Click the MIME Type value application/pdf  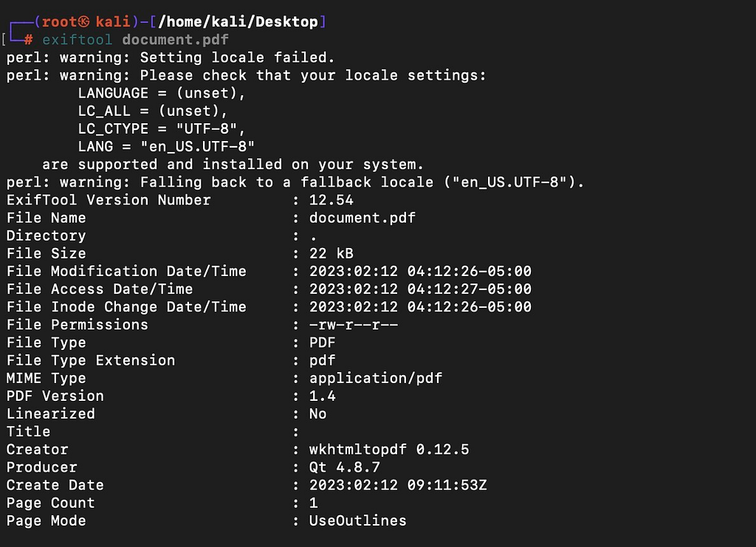pyautogui.click(x=376, y=378)
